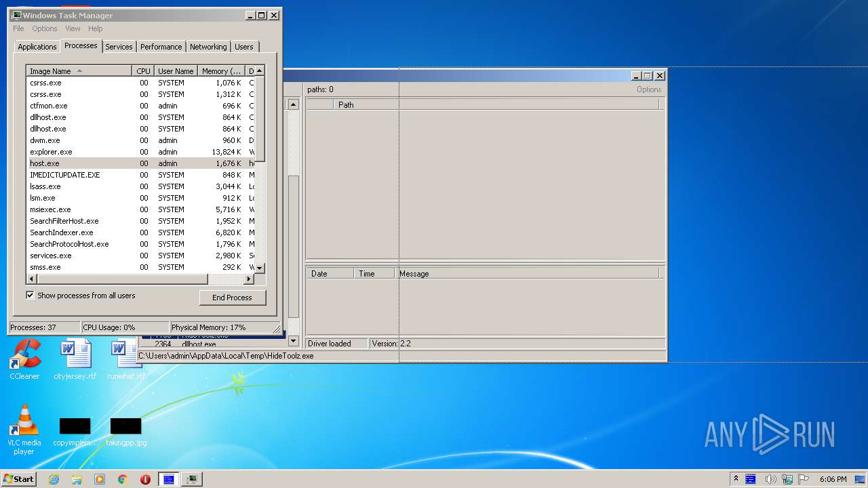
Task: Toggle Show processes from all users
Action: [x=30, y=296]
